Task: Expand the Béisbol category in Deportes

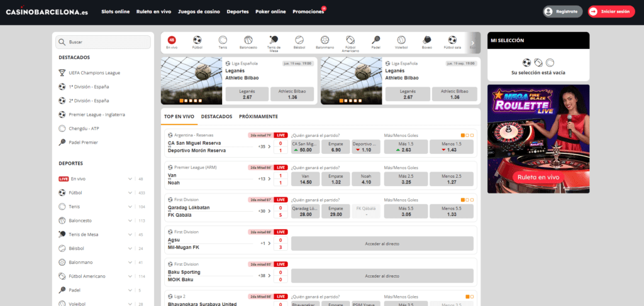Action: click(x=130, y=249)
